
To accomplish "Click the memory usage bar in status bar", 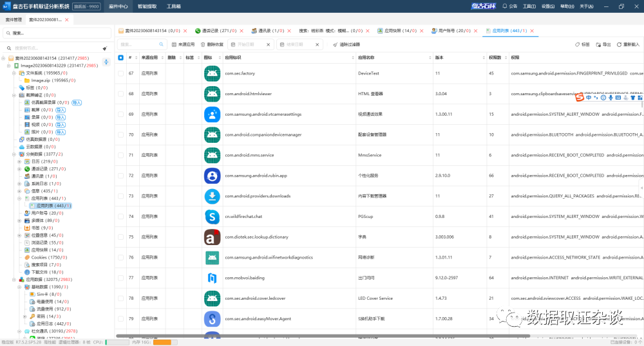I will point(165,342).
